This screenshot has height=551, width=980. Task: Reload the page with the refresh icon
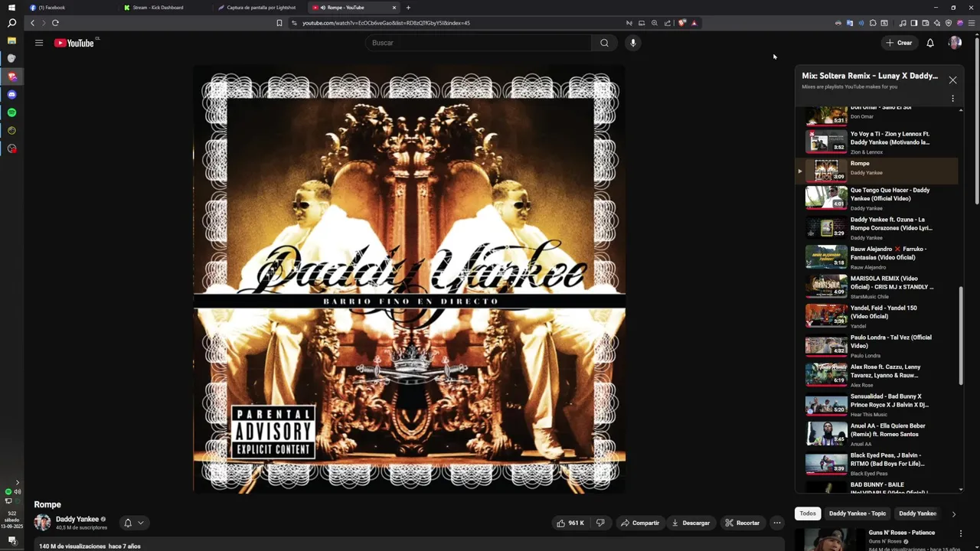55,23
